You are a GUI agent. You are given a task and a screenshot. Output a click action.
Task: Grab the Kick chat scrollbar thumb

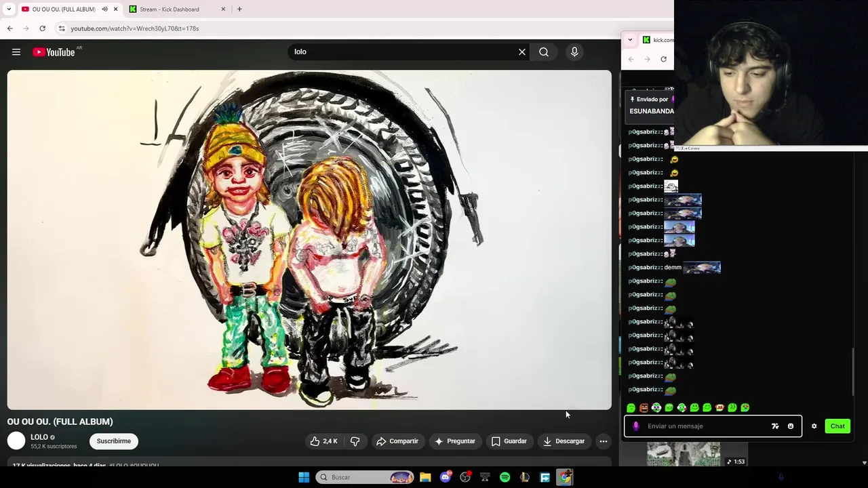[853, 371]
